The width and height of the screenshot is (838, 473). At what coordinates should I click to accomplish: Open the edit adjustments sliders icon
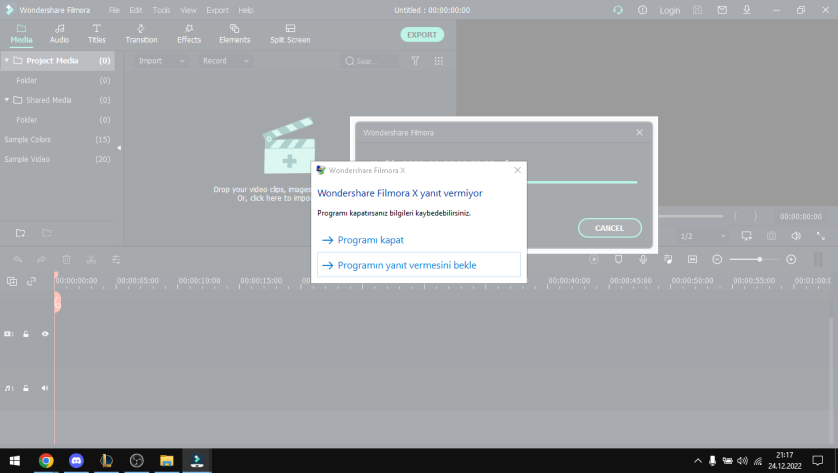click(116, 260)
